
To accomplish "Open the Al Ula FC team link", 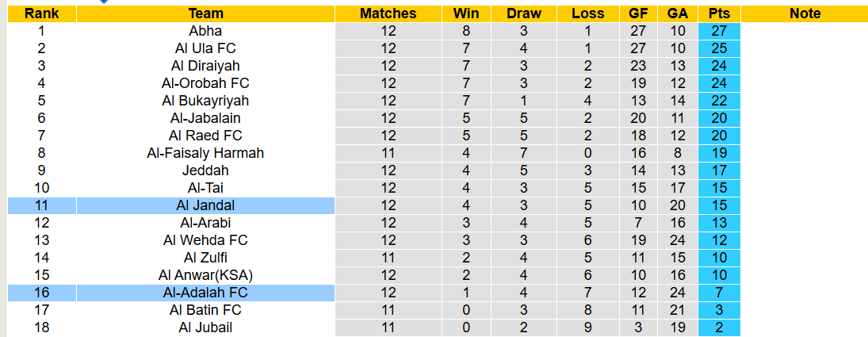I will tap(205, 48).
